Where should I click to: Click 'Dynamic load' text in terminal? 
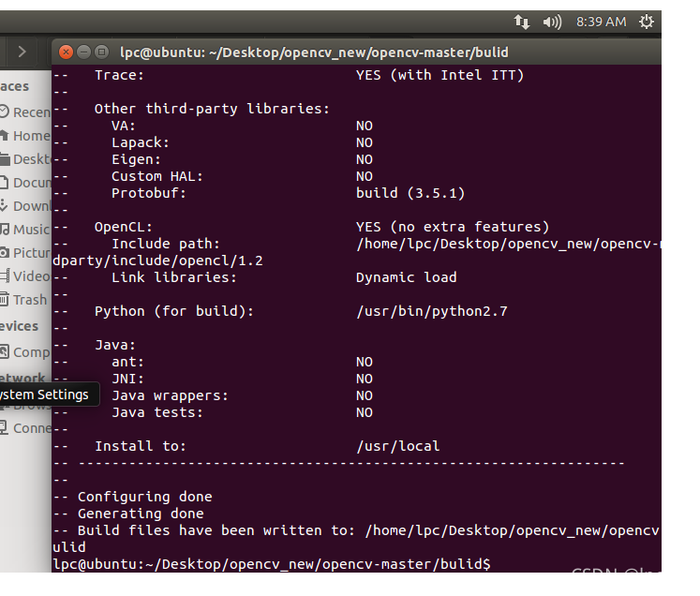click(x=407, y=277)
